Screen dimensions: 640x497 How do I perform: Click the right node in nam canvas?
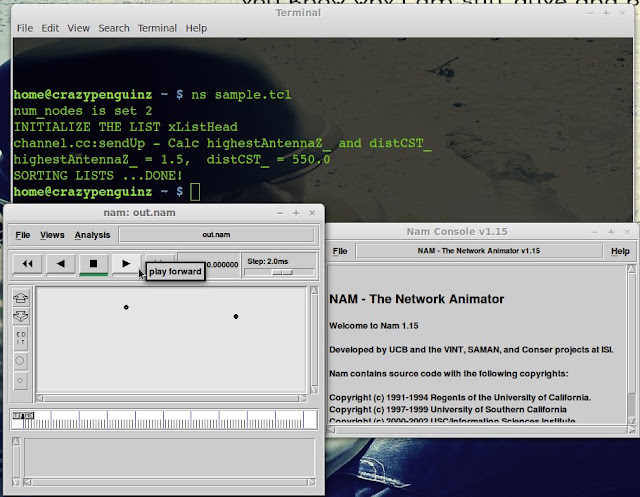coord(236,316)
